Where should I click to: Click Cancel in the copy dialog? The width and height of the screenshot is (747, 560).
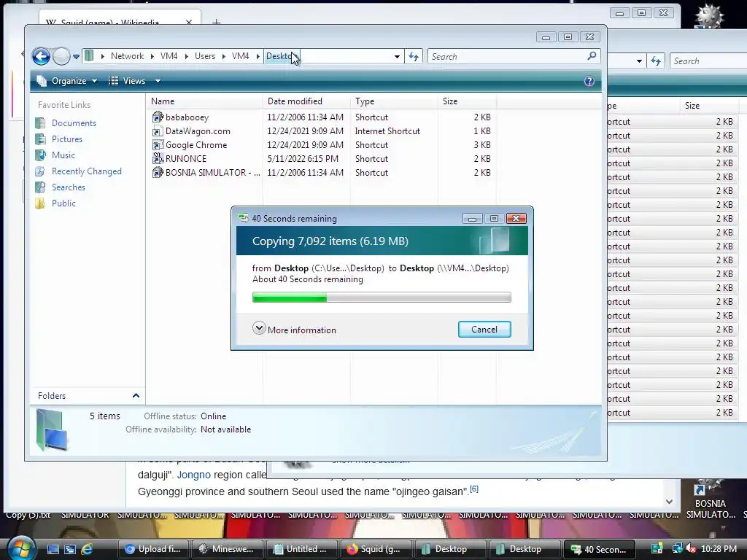coord(484,330)
